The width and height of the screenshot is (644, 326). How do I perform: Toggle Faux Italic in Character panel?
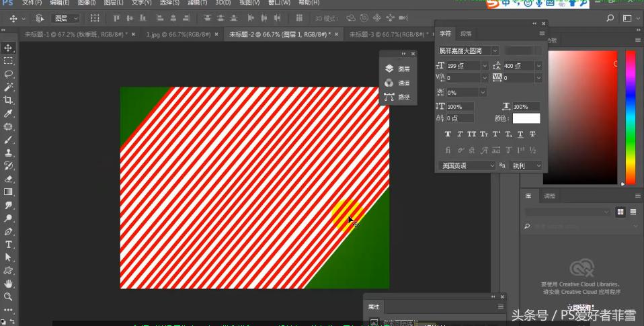click(x=460, y=134)
